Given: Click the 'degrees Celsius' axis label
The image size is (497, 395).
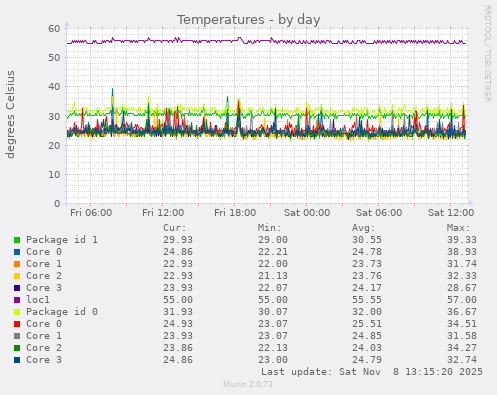Looking at the screenshot, I should (10, 114).
